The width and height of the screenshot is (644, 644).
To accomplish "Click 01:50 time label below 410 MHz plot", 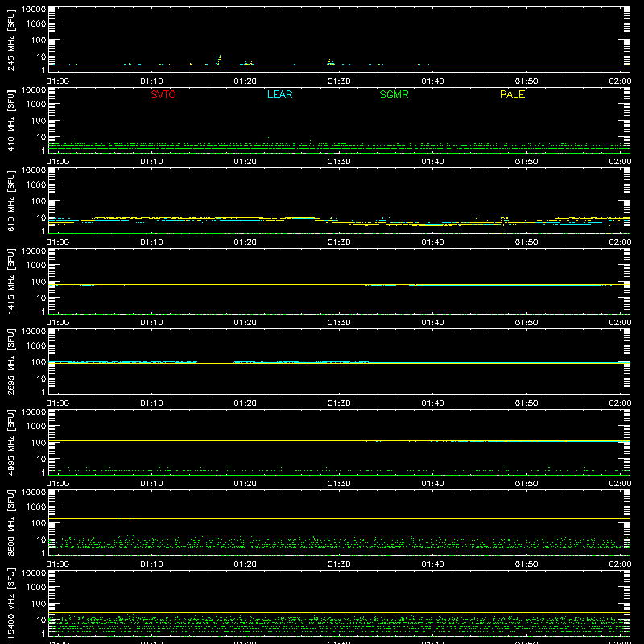I will tap(526, 162).
